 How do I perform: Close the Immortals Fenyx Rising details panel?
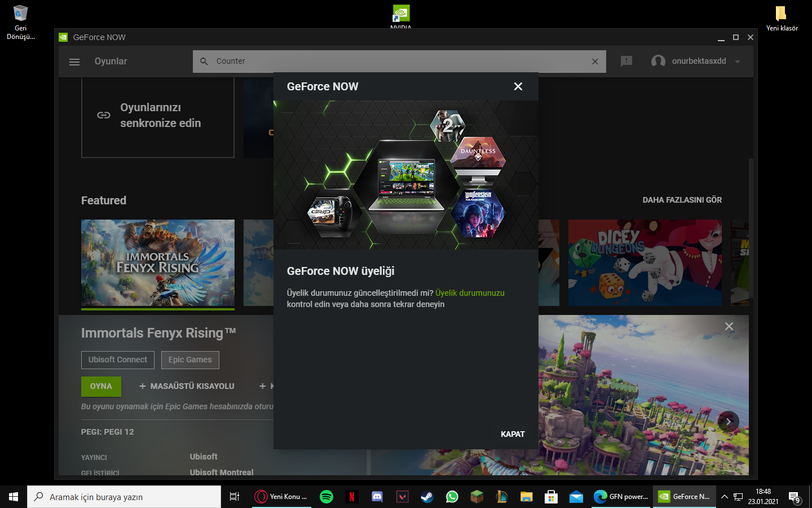729,326
